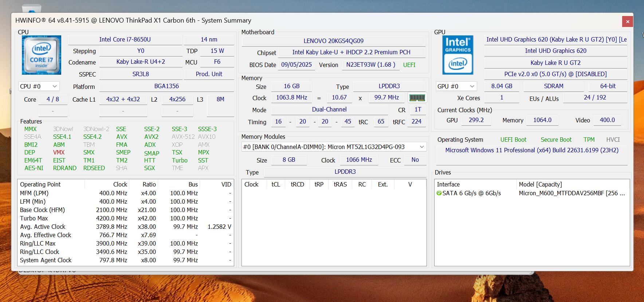Select the Micron_M600 drive entry
The image size is (644, 302).
coord(532,193)
